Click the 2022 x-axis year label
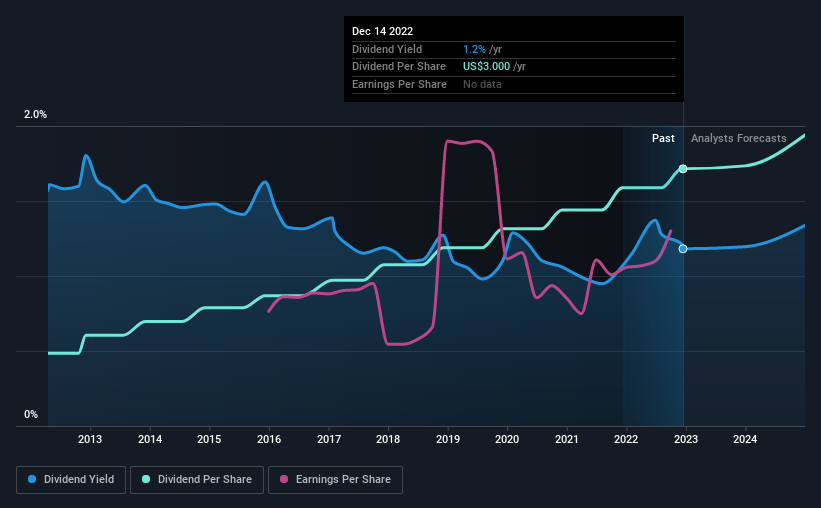This screenshot has width=821, height=508. (x=626, y=439)
